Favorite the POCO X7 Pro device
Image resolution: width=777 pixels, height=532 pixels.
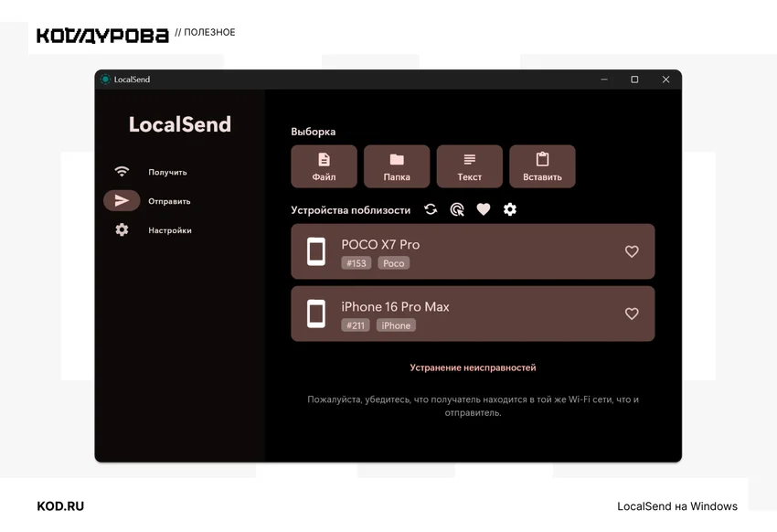tap(632, 251)
